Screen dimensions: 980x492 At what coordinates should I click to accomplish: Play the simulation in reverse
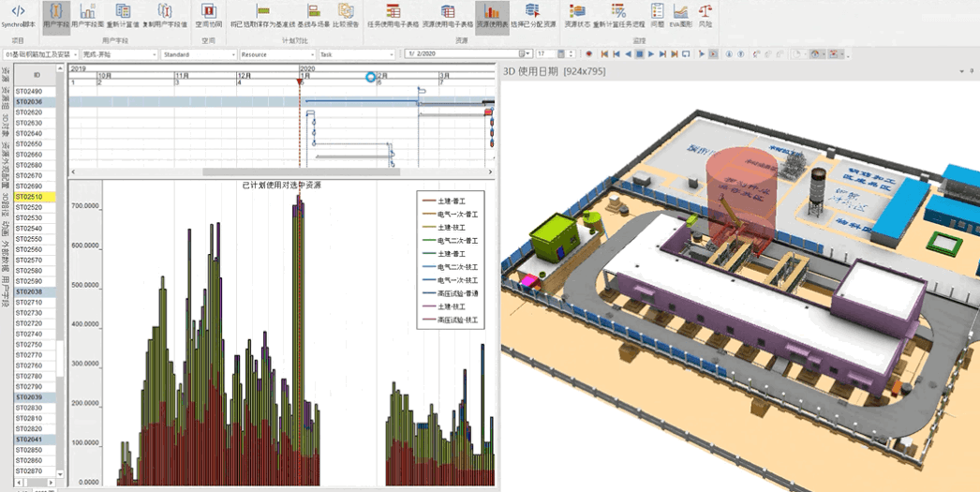(x=628, y=54)
